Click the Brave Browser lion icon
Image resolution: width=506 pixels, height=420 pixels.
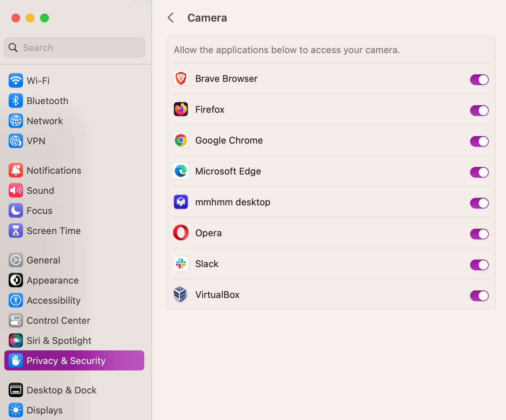(x=181, y=79)
